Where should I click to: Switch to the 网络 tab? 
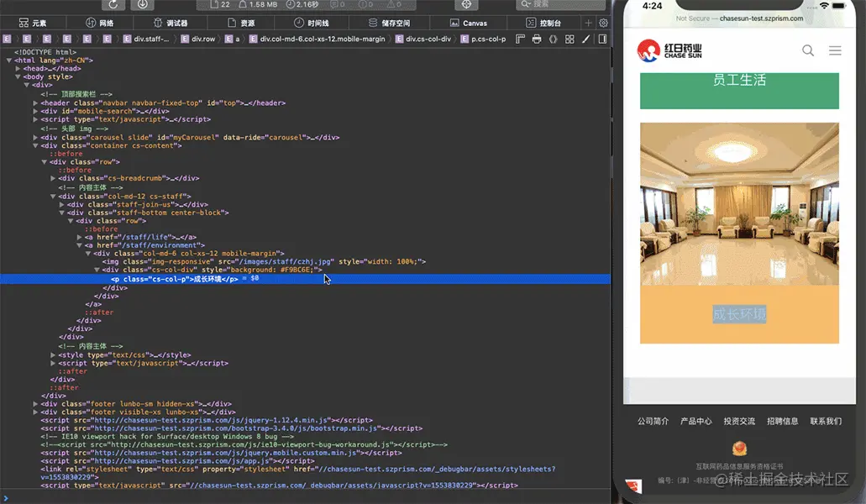[x=100, y=23]
